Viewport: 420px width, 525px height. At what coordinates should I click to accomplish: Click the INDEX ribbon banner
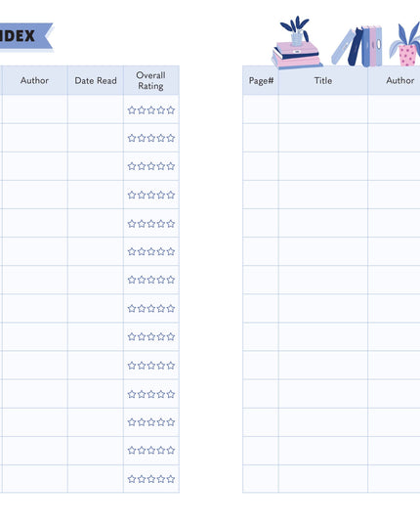pyautogui.click(x=26, y=36)
